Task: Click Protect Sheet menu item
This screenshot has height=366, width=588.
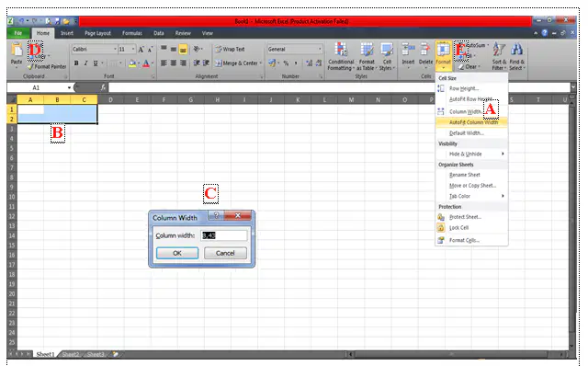Action: (471, 217)
